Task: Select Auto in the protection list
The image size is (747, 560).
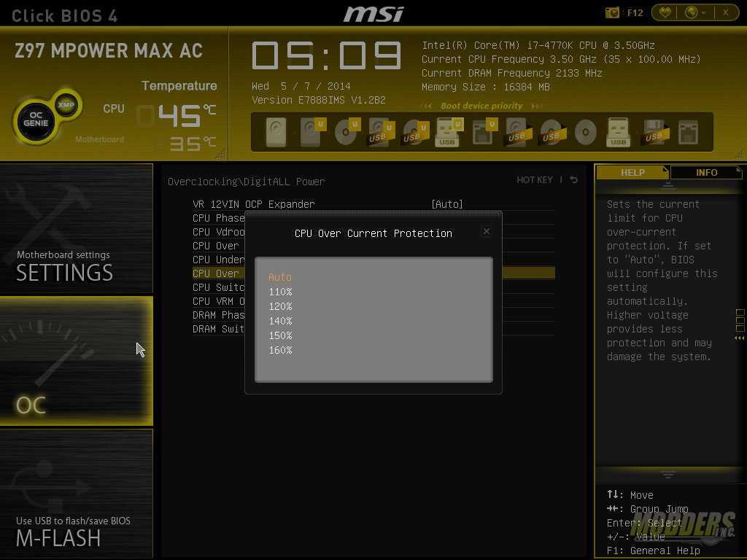Action: (x=280, y=277)
